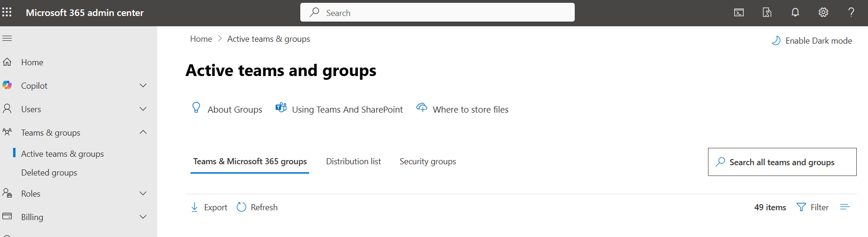868x237 pixels.
Task: Expand the Copilot menu chevron
Action: (143, 85)
